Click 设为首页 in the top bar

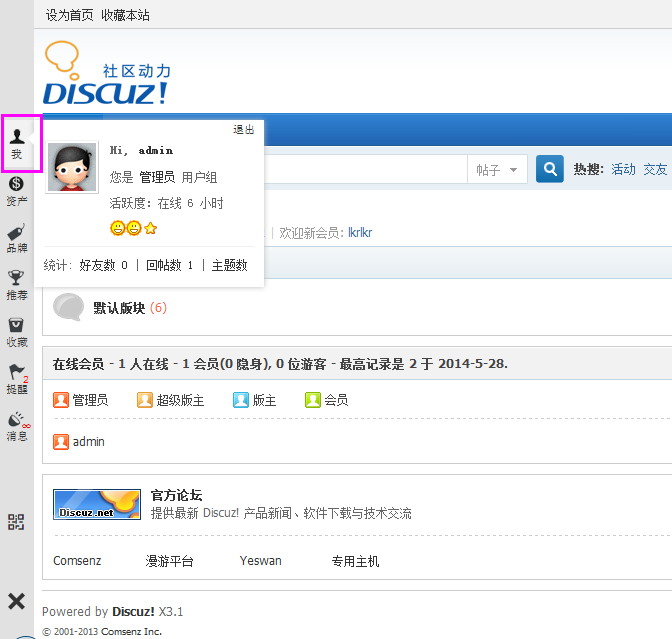click(69, 15)
